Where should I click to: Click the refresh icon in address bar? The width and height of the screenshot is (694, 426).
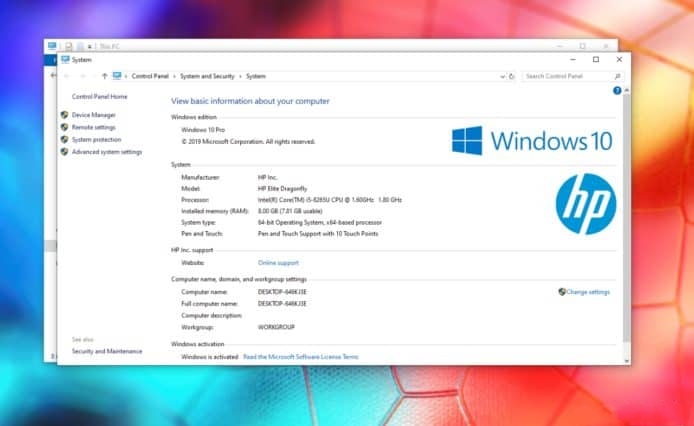pyautogui.click(x=512, y=77)
